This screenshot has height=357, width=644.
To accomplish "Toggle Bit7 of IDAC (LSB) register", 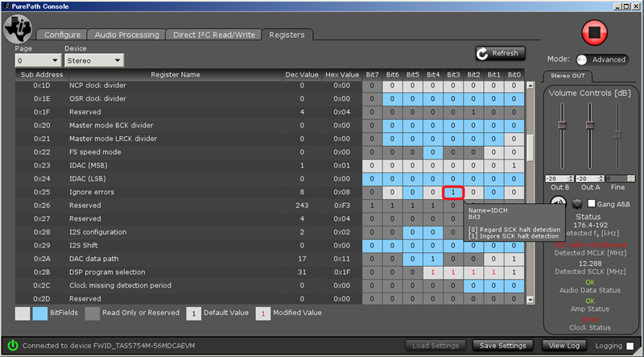I will click(372, 179).
